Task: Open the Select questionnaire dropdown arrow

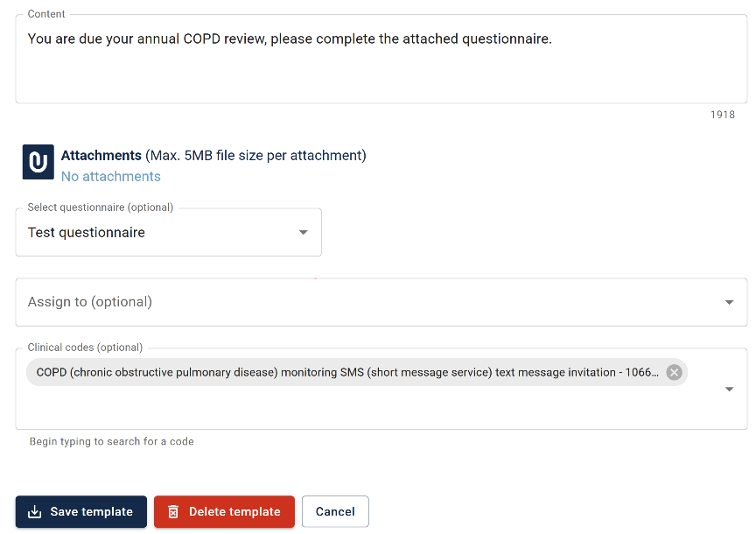Action: (x=304, y=233)
